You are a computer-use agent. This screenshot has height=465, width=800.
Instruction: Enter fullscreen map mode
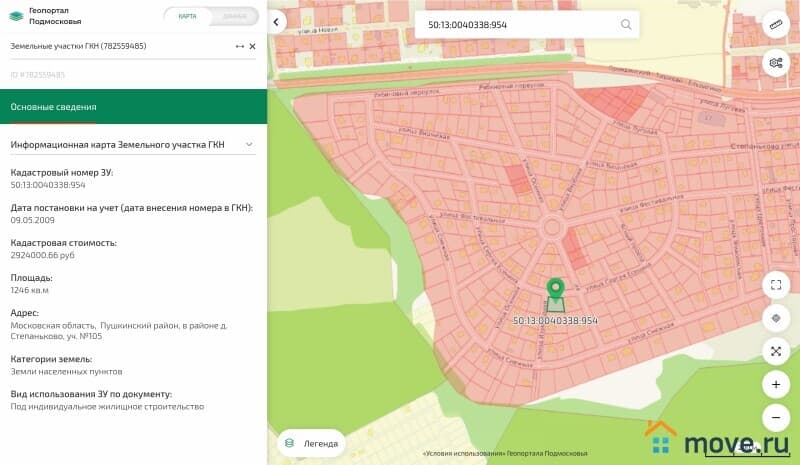pyautogui.click(x=776, y=285)
